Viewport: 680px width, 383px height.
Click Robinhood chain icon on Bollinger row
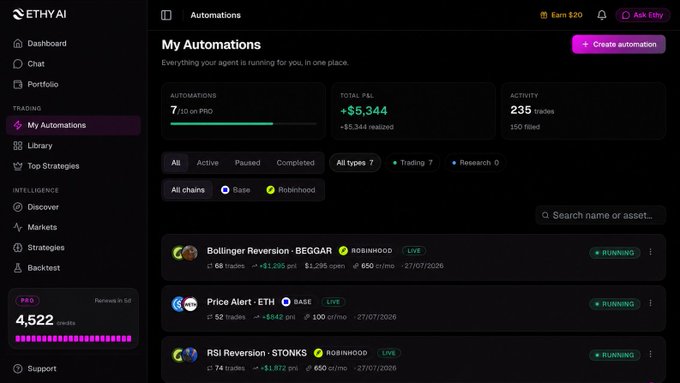click(343, 251)
